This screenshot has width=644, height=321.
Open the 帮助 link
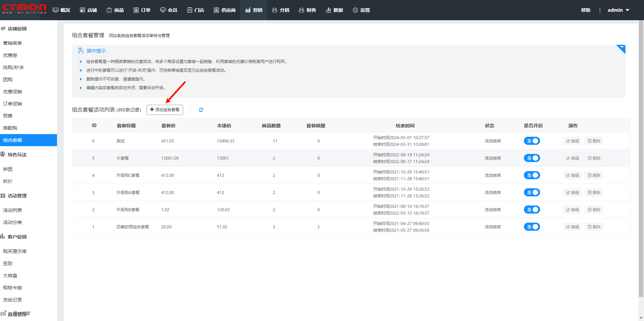tap(585, 10)
